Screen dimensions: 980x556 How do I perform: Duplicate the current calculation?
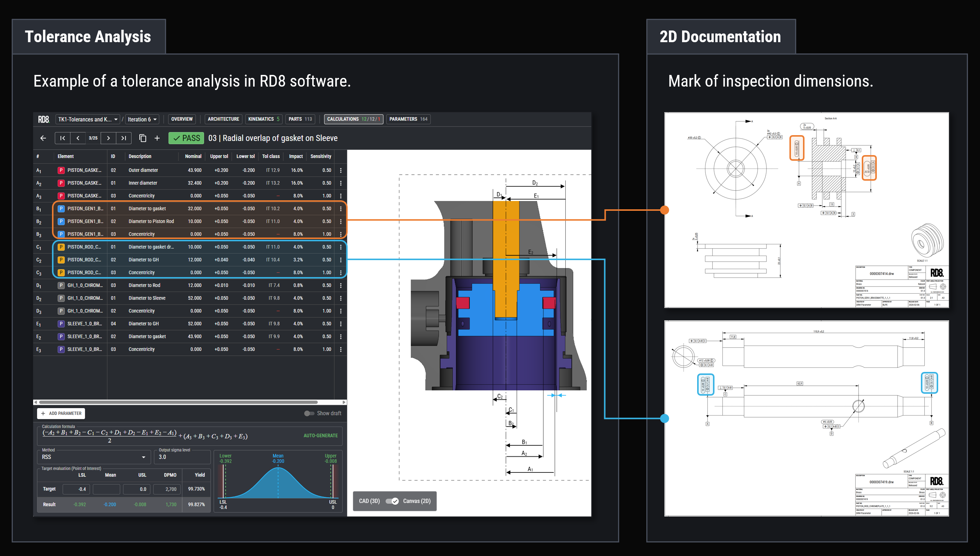143,138
